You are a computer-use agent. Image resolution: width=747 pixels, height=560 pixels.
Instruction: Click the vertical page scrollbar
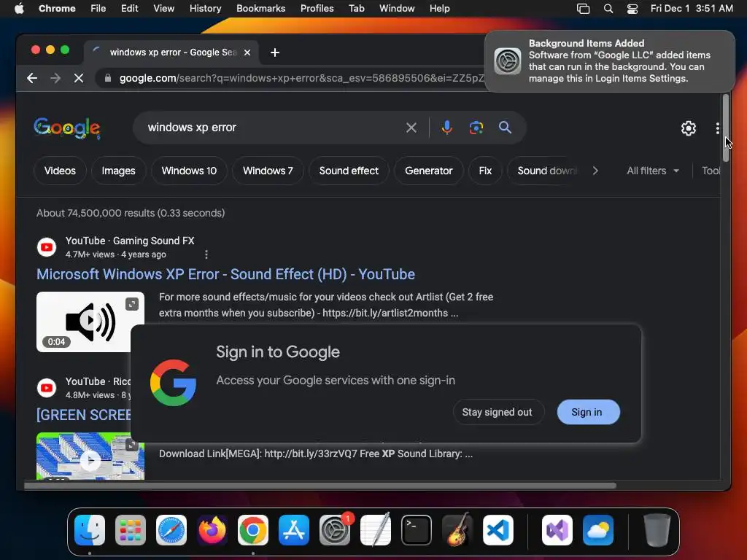click(726, 128)
